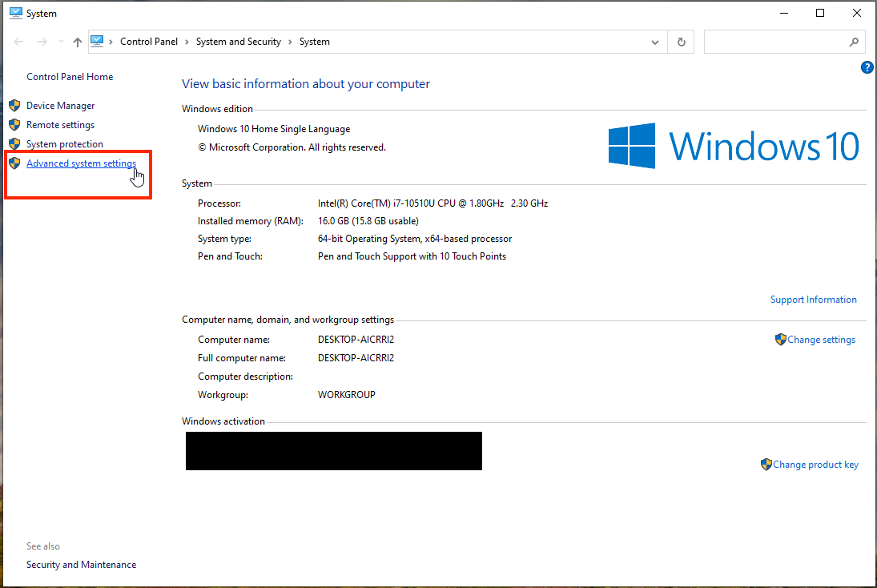
Task: Click the 16.0 GB installed memory value
Action: point(368,221)
